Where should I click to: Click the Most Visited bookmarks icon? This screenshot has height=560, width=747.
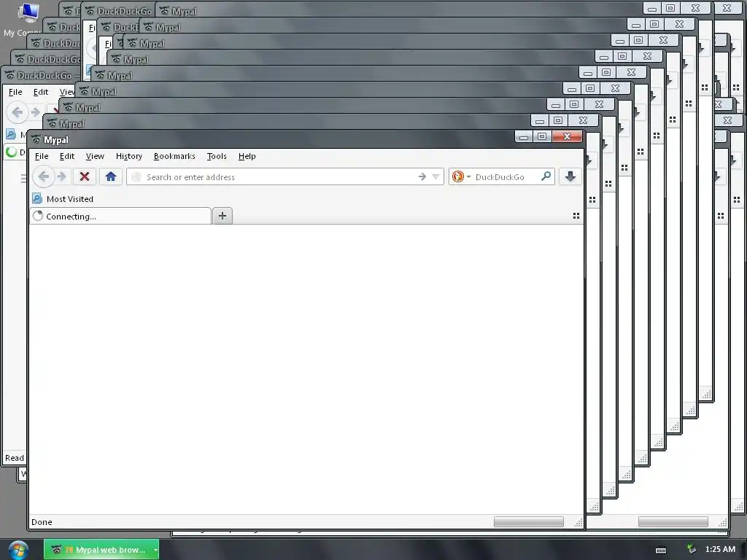(x=37, y=198)
